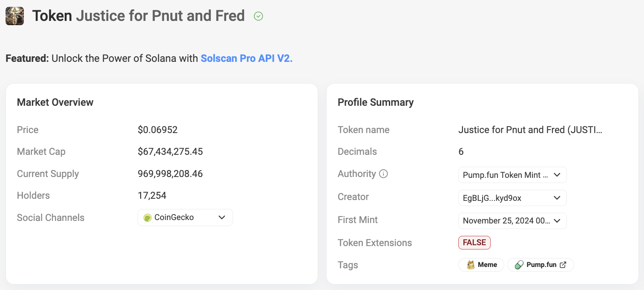Click the market cap value $67,434,275.45
644x290 pixels.
[170, 152]
